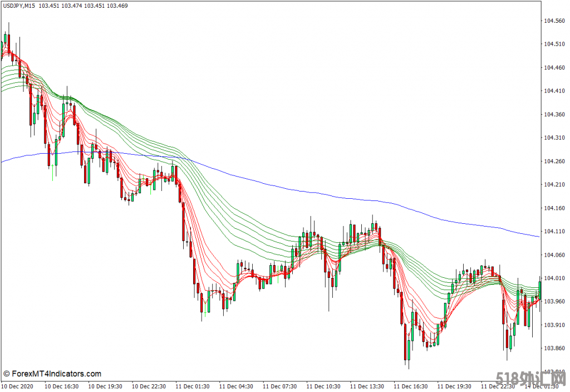
Task: Click the 11 Dec 01:30 time label
Action: 193,385
